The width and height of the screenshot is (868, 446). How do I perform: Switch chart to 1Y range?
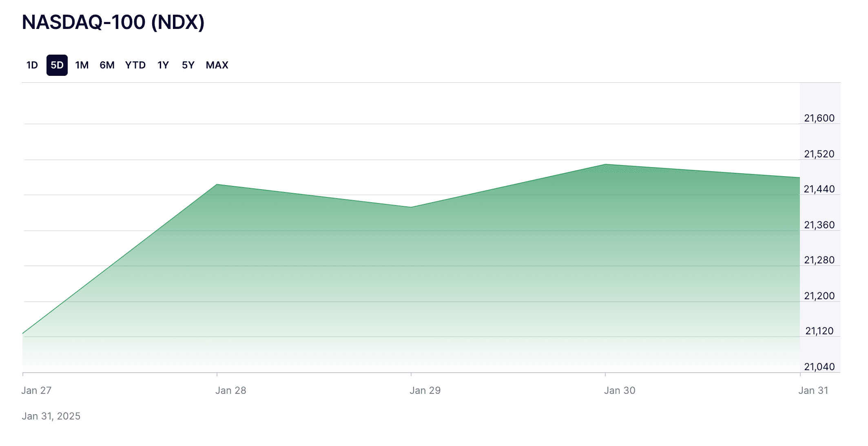point(163,65)
